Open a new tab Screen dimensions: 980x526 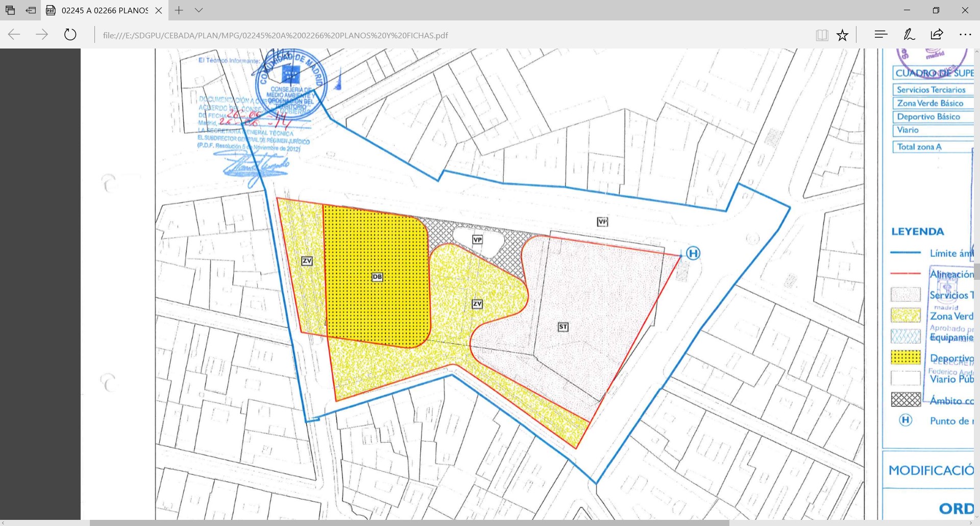[179, 10]
